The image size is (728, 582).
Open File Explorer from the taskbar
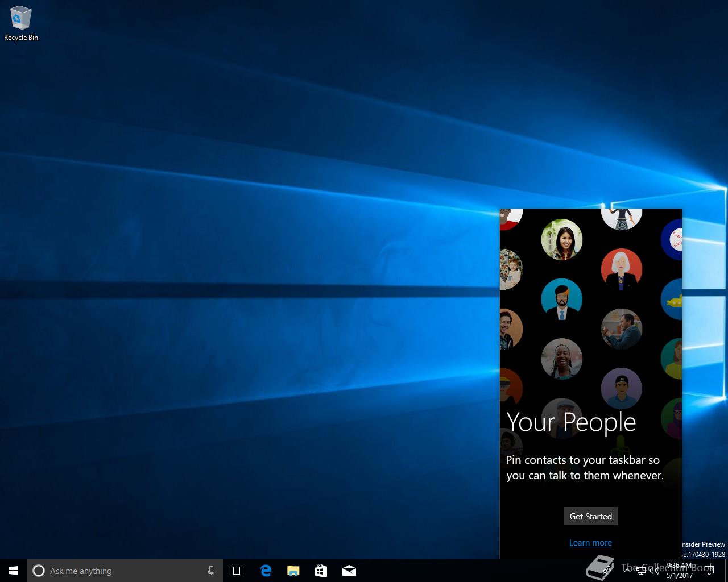pyautogui.click(x=293, y=571)
